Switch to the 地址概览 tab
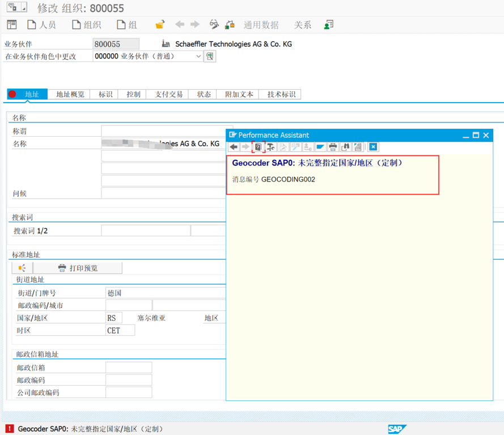 point(70,94)
